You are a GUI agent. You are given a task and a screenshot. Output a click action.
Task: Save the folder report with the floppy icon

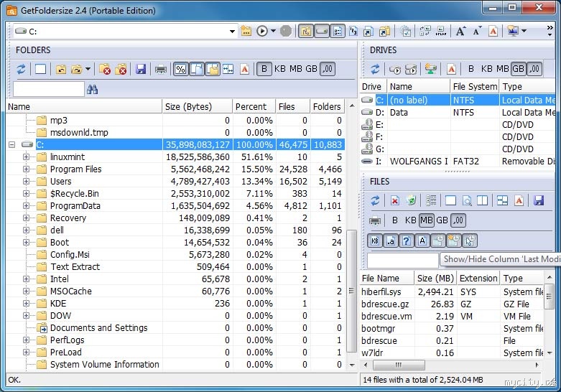141,69
